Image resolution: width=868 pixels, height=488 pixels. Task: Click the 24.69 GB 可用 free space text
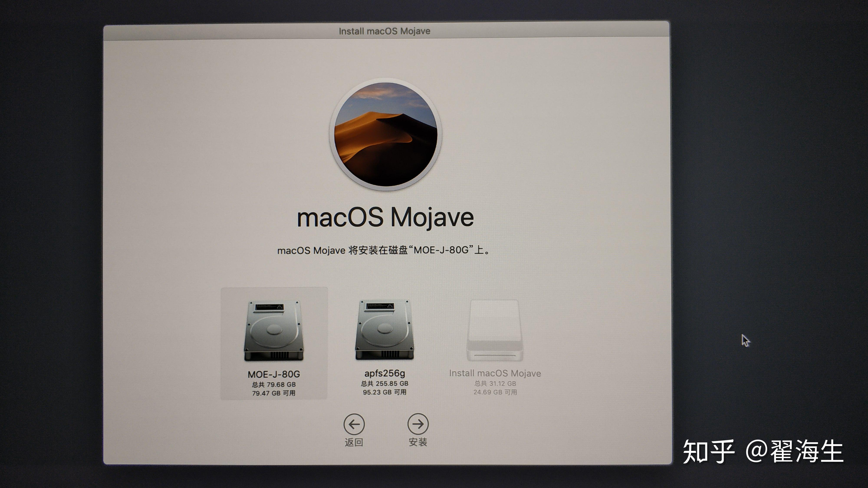495,392
